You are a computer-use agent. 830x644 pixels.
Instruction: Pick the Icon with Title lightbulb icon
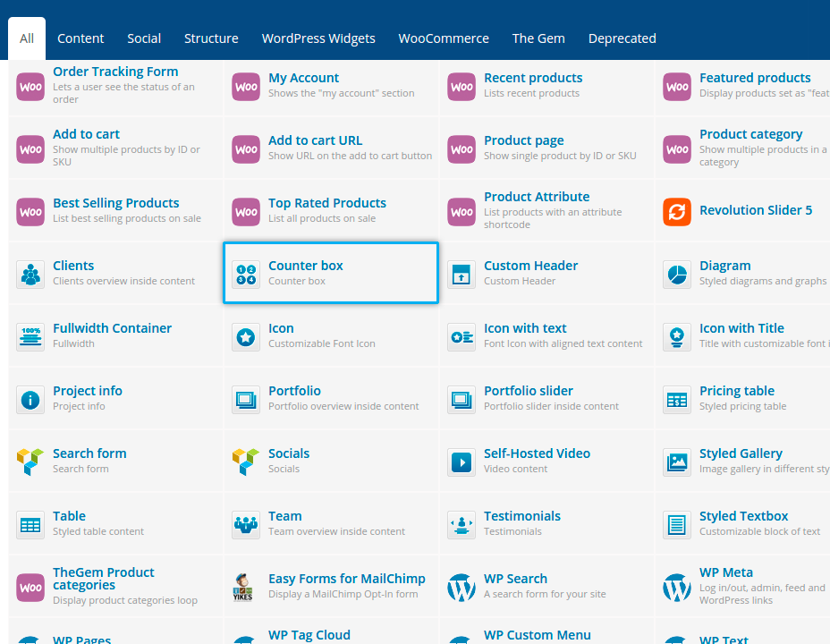point(677,337)
